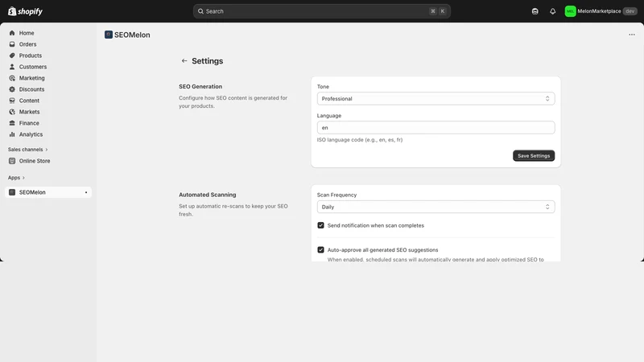Click 'Set up automatic re-scans' description
The height and width of the screenshot is (362, 644).
(233, 210)
